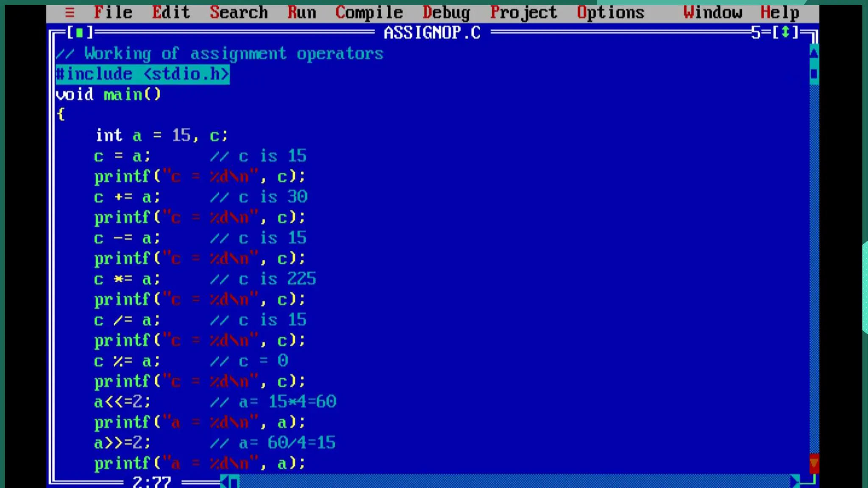868x488 pixels.
Task: Click the printf line below 'c -= a;'
Action: coord(200,259)
